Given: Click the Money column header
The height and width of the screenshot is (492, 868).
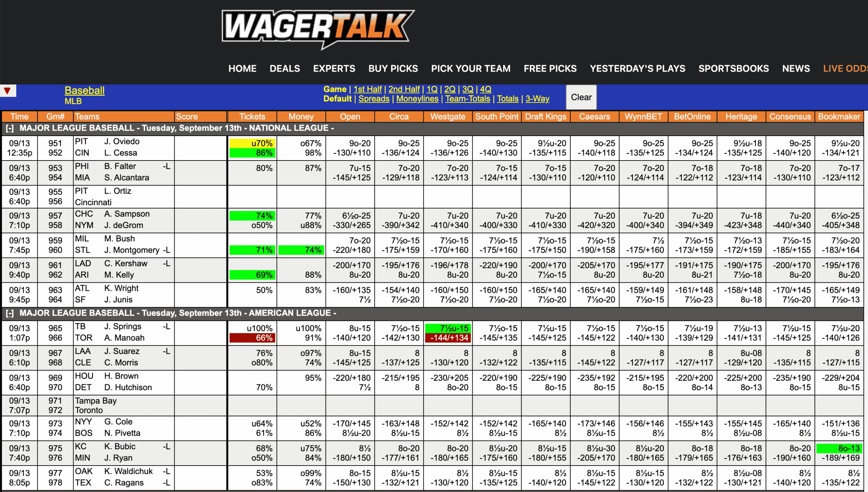Looking at the screenshot, I should click(301, 117).
